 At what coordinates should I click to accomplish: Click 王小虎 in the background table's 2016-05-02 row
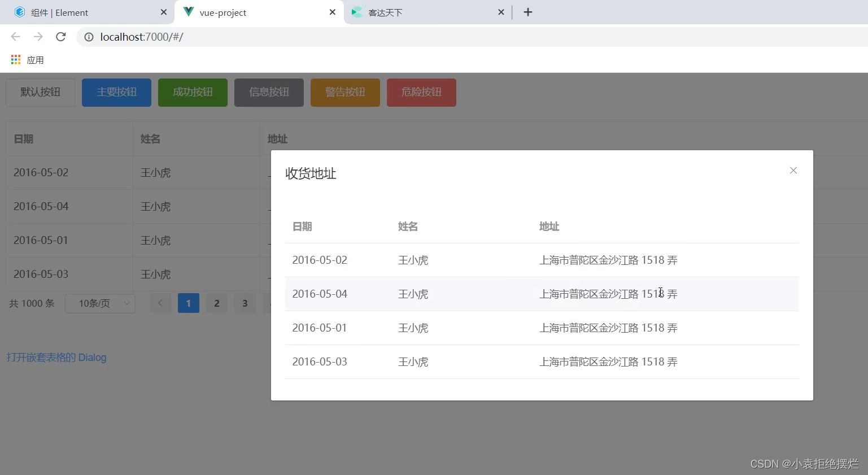pyautogui.click(x=155, y=173)
